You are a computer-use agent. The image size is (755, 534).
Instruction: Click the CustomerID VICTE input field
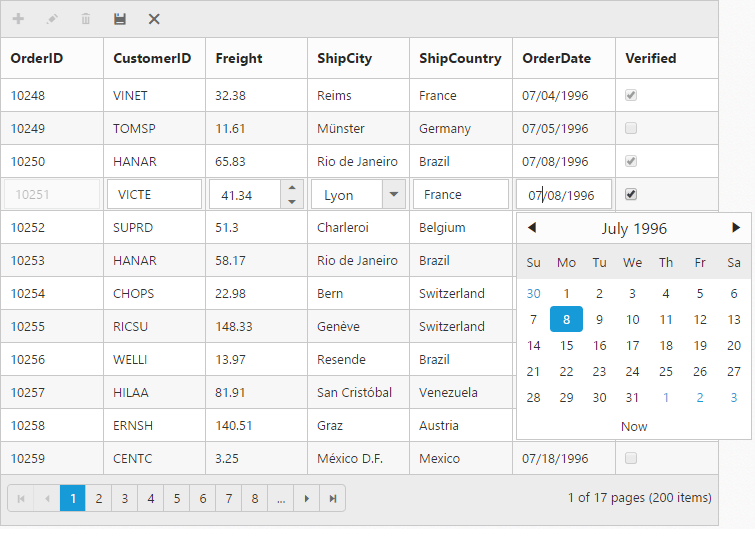click(x=154, y=195)
